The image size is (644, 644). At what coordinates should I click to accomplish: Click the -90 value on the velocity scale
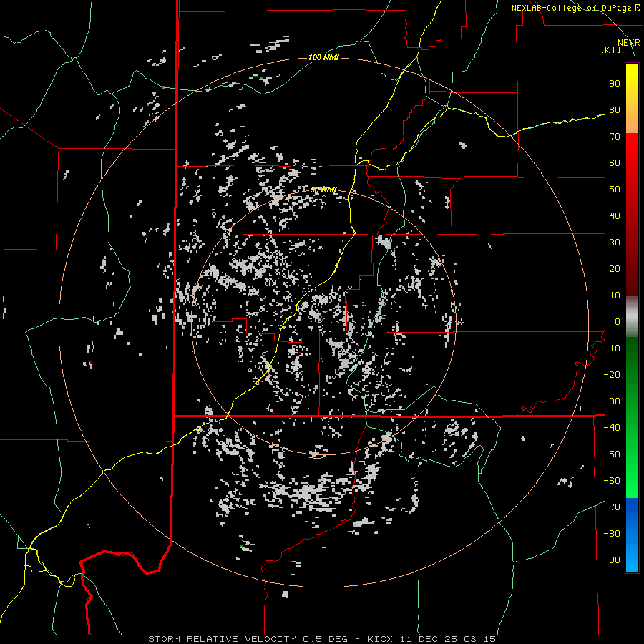612,560
